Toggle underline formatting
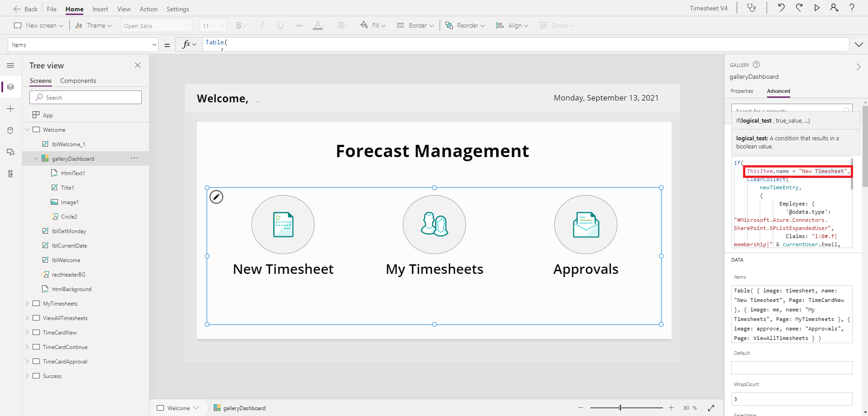 (x=280, y=25)
